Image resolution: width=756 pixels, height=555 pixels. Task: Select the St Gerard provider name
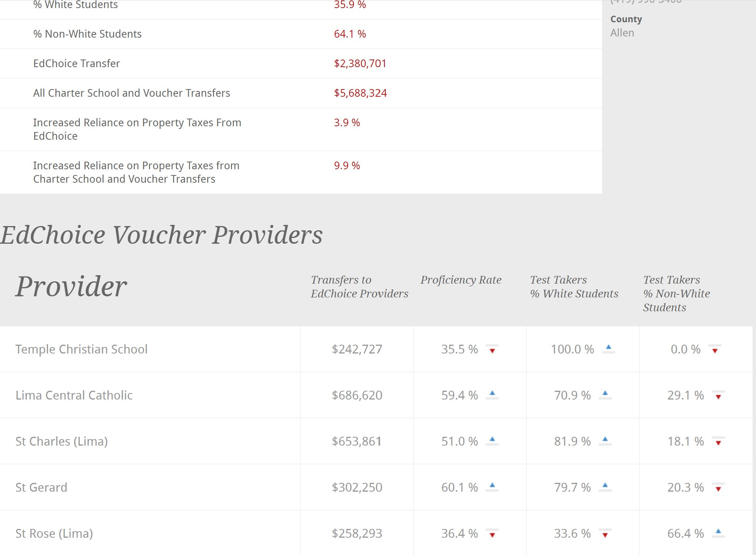(41, 487)
